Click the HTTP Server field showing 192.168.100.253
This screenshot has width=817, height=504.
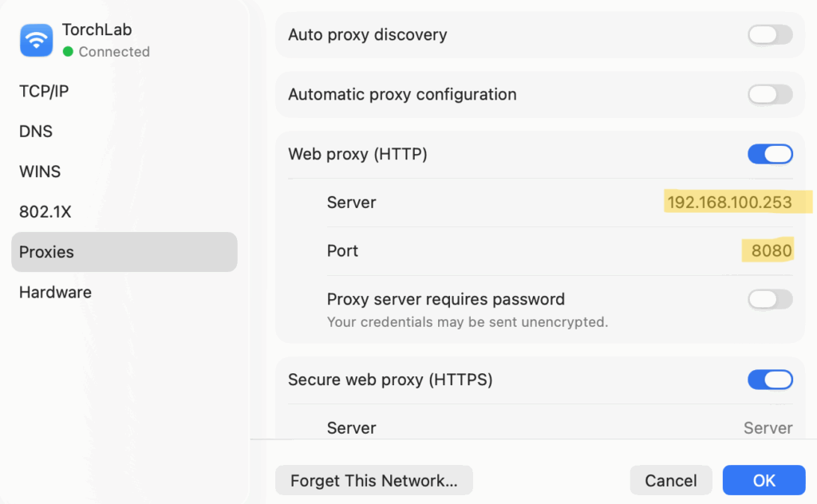click(729, 203)
